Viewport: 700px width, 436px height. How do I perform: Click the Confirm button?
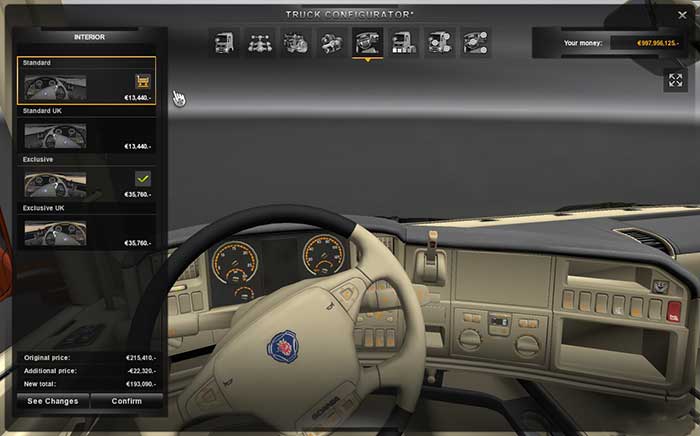click(x=127, y=401)
